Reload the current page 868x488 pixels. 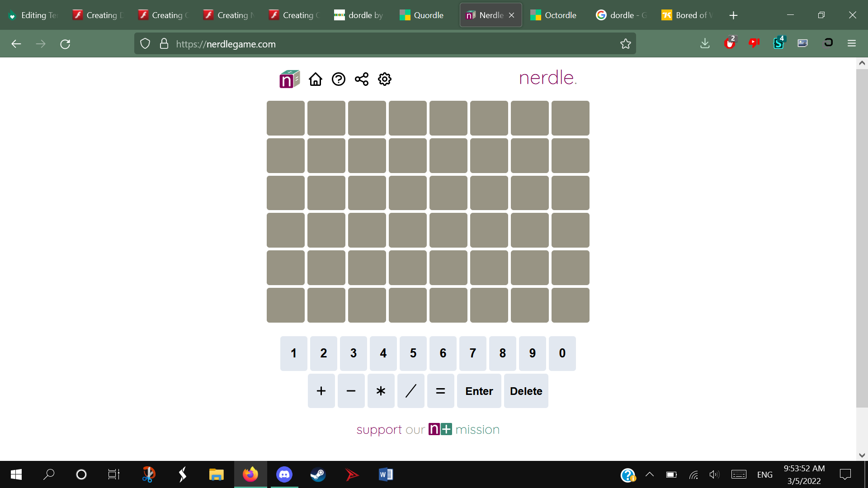[65, 44]
